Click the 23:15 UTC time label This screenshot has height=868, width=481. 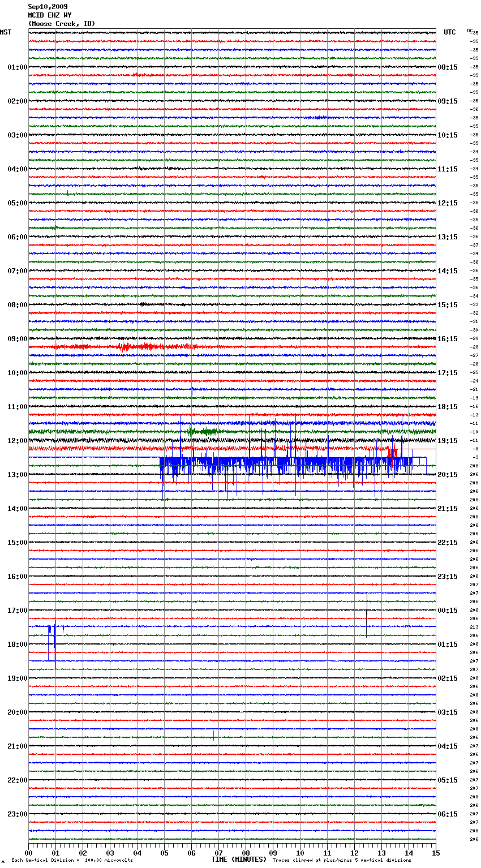[448, 576]
